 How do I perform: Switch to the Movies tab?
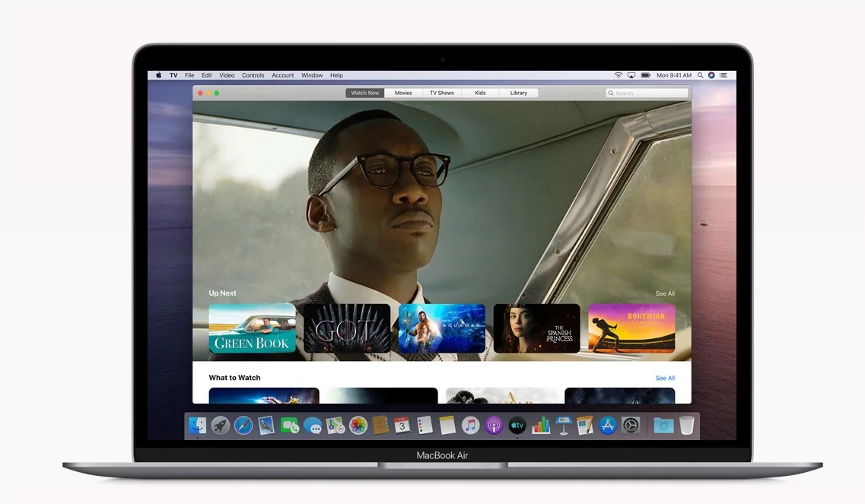(403, 94)
